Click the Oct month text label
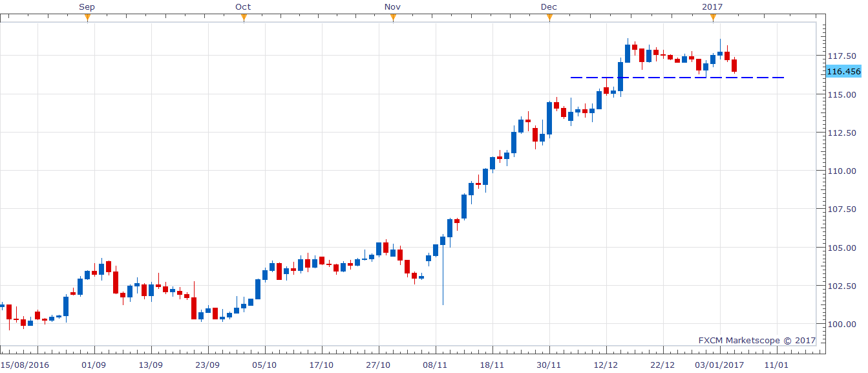The image size is (868, 373). 243,6
